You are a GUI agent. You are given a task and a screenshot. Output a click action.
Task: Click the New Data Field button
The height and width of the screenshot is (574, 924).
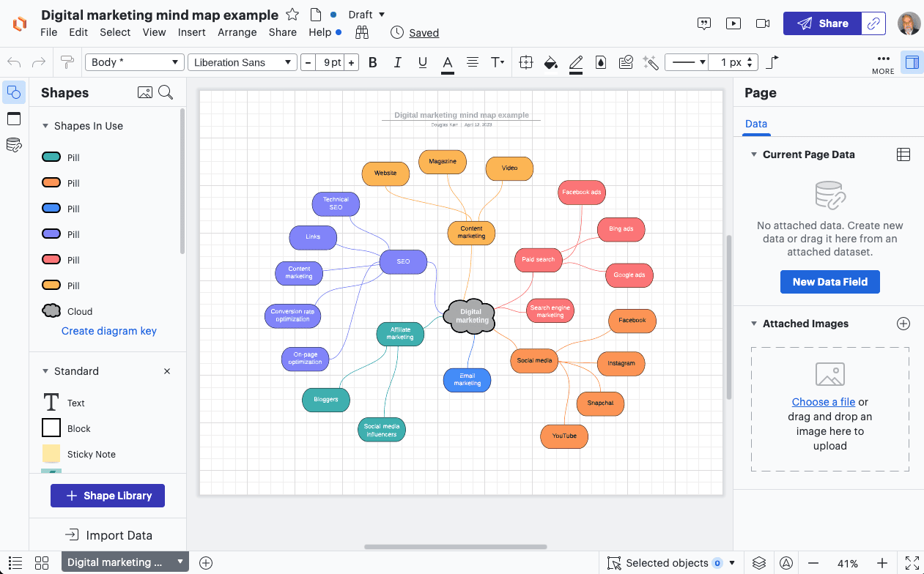coord(829,282)
